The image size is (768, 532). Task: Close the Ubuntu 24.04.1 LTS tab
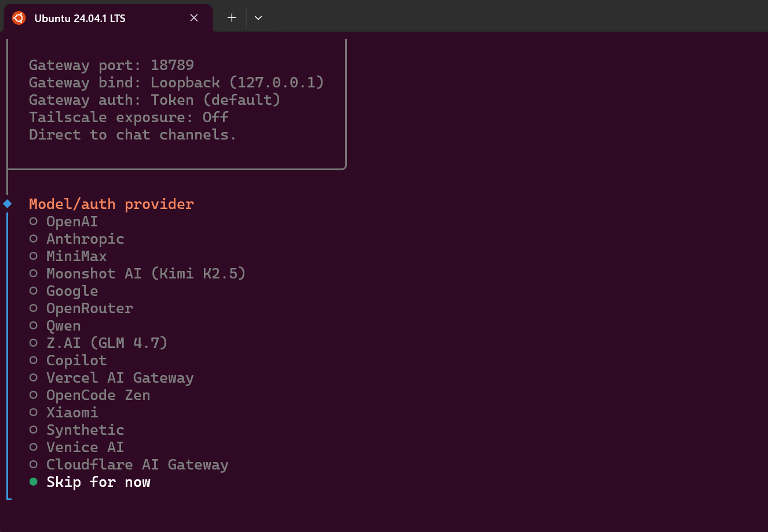coord(194,18)
